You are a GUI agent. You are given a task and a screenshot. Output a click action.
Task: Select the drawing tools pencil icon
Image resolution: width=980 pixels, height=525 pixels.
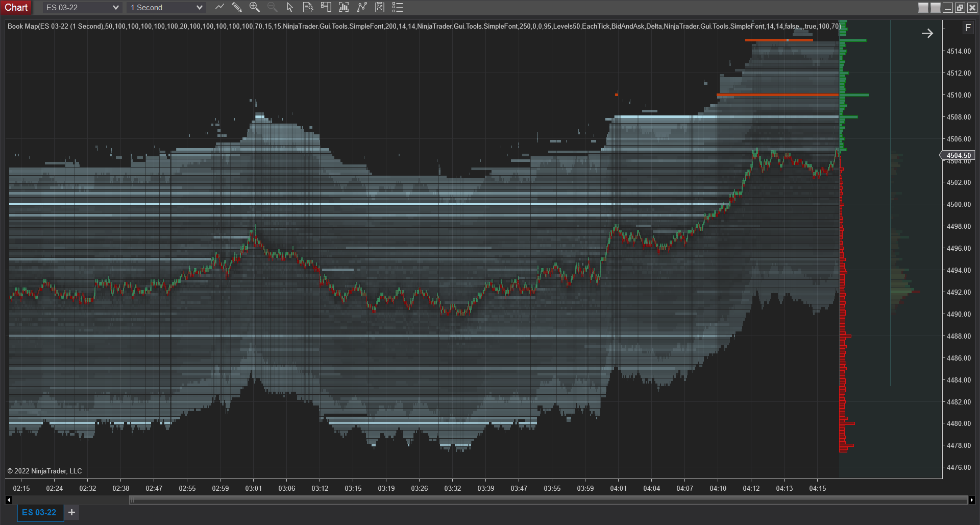click(x=237, y=7)
